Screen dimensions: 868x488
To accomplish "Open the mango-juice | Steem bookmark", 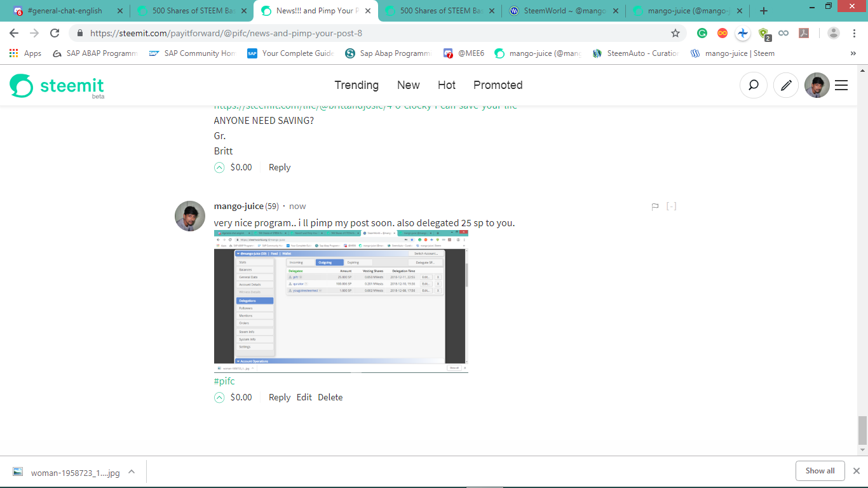I will click(x=733, y=53).
